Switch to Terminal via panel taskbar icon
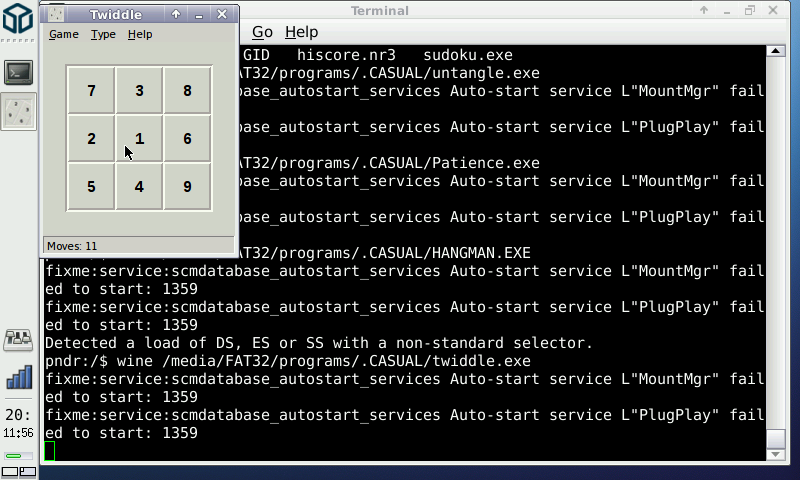Viewport: 800px width, 480px height. (19, 72)
